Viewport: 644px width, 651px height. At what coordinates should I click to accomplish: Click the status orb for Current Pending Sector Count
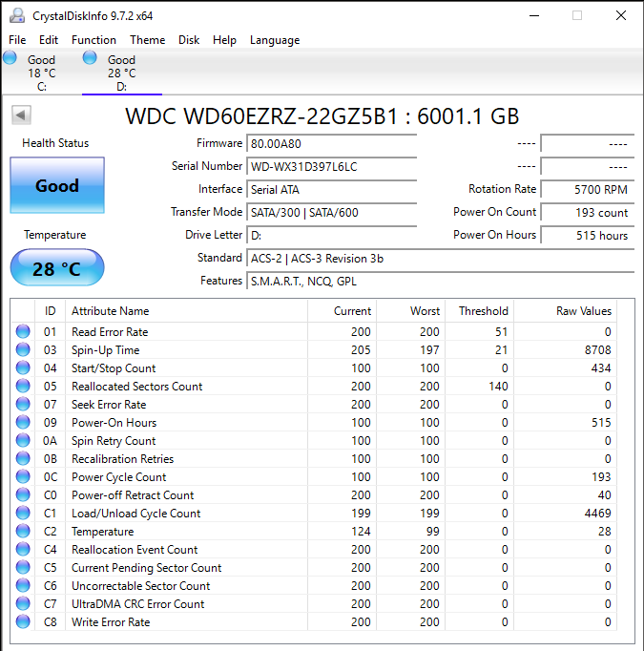(x=23, y=567)
